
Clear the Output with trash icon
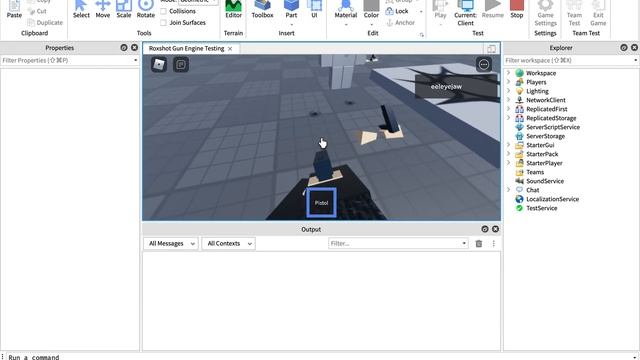click(479, 243)
